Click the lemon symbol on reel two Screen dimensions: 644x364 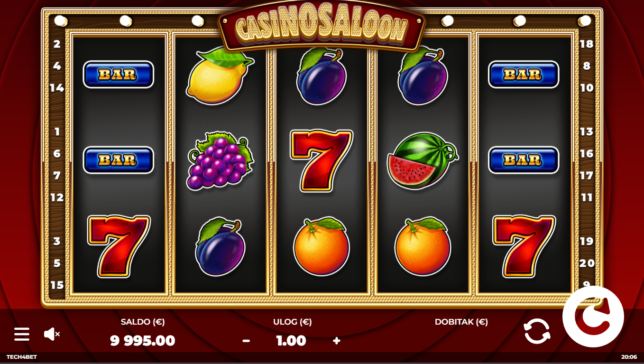pos(220,75)
